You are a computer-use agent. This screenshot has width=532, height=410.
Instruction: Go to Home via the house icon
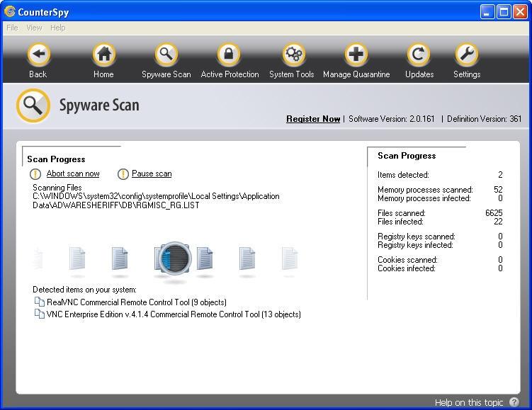[103, 55]
